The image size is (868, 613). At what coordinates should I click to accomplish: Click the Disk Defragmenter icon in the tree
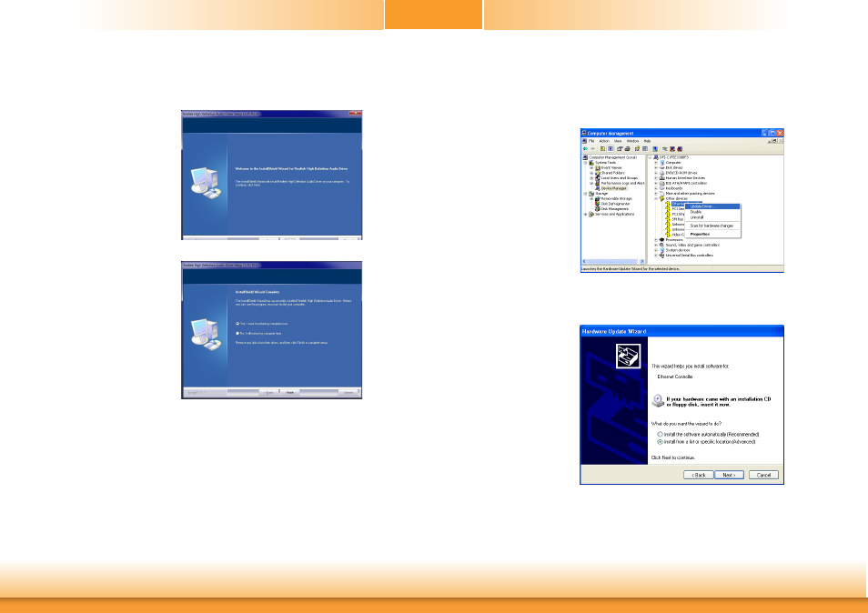pyautogui.click(x=597, y=204)
